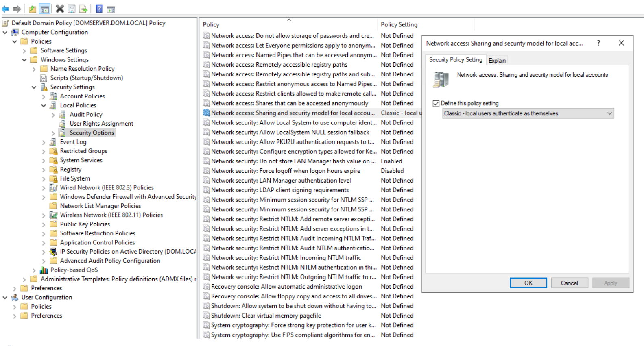The image size is (644, 346).
Task: Click Cancel in the policy dialog
Action: (x=569, y=283)
